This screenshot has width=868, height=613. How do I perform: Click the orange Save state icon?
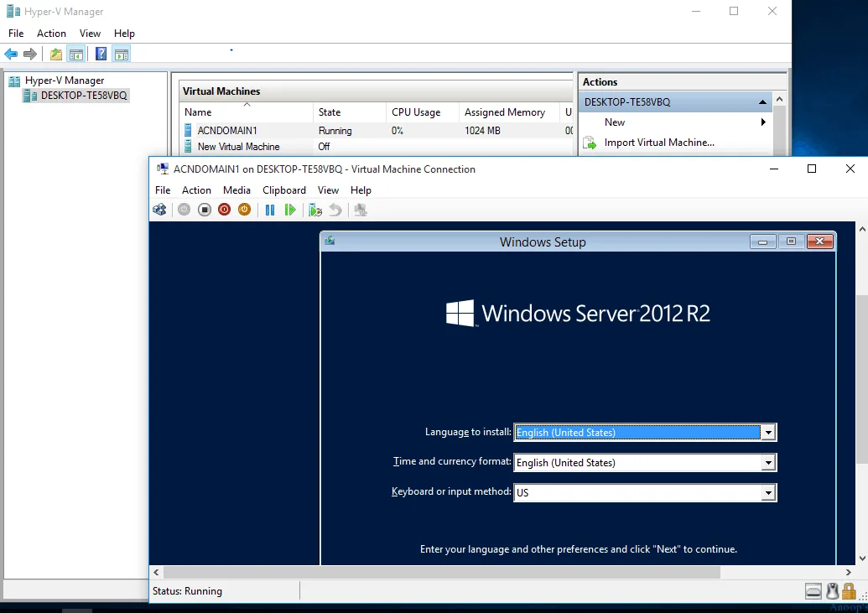[244, 210]
